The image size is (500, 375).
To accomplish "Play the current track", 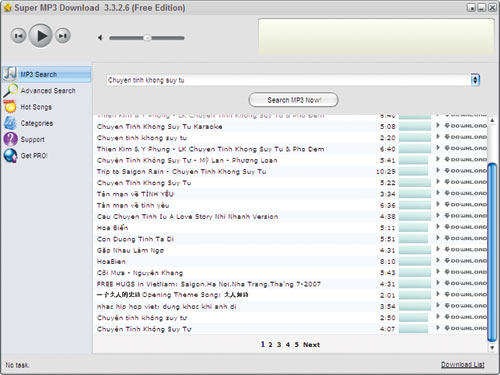I will [x=40, y=36].
